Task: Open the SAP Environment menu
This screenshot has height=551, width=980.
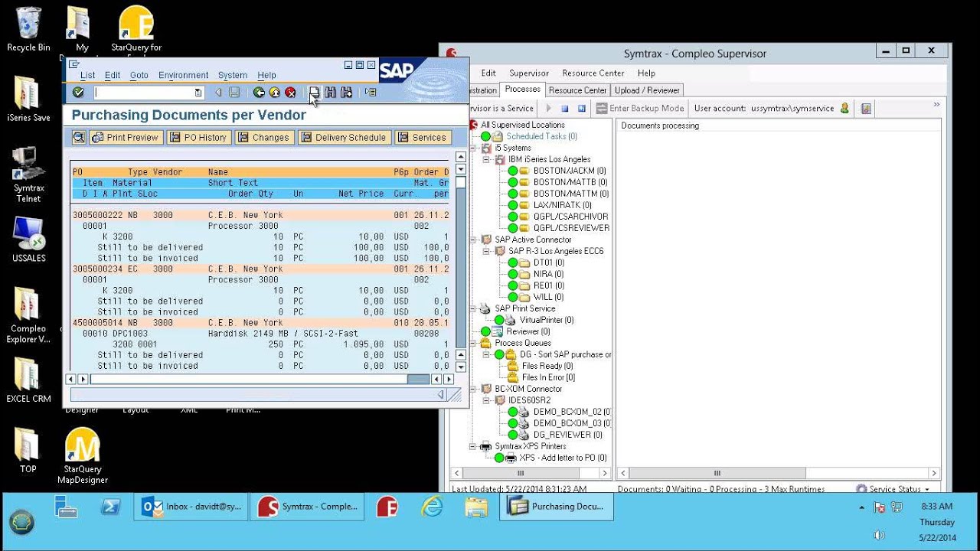Action: tap(183, 75)
